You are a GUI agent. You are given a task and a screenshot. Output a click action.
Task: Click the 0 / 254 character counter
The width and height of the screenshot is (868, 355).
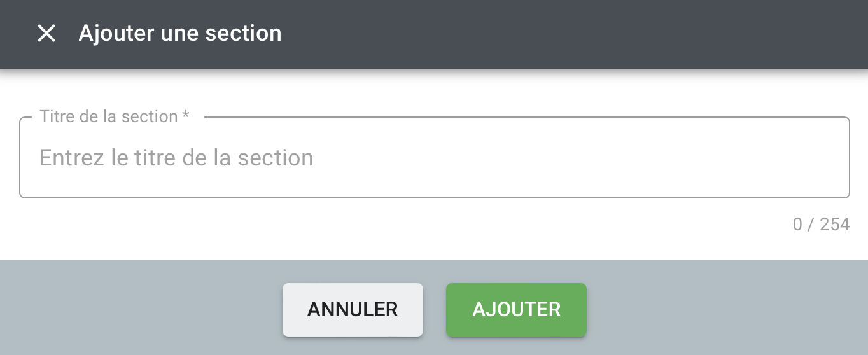(821, 225)
